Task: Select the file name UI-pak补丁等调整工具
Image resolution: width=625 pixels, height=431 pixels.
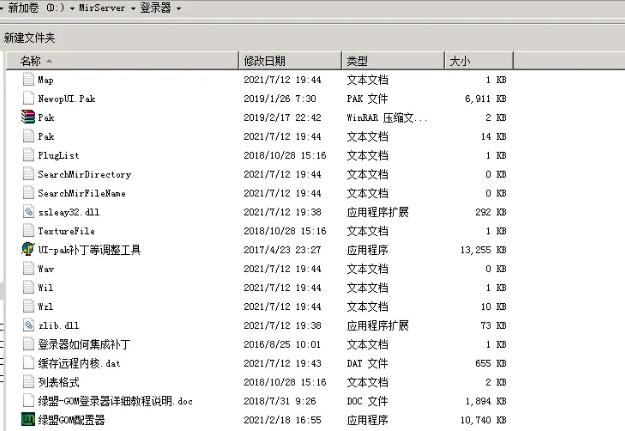Action: point(89,250)
